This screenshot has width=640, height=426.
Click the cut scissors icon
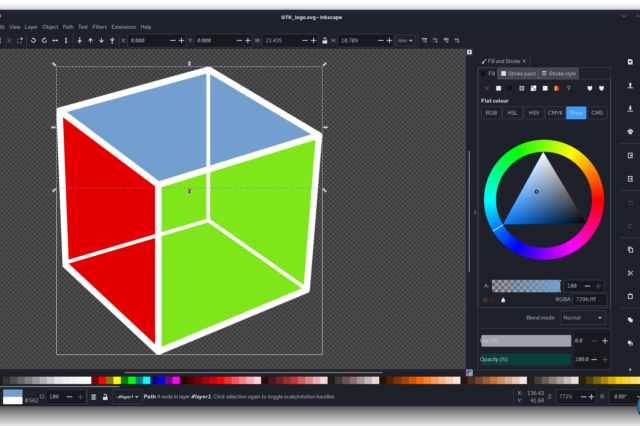pos(630,273)
